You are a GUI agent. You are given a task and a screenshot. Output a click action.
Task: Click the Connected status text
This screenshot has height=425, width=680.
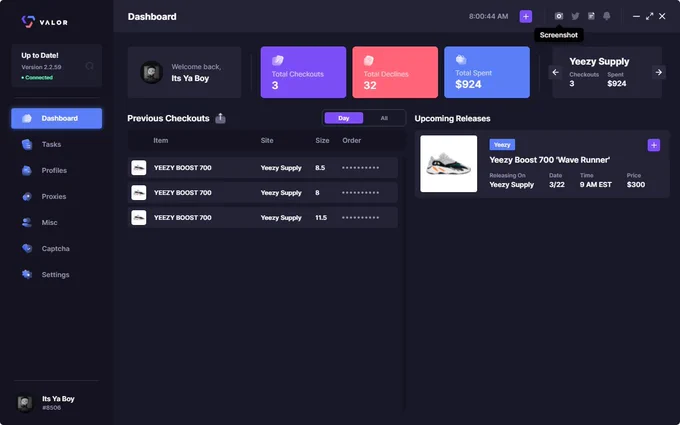37,78
